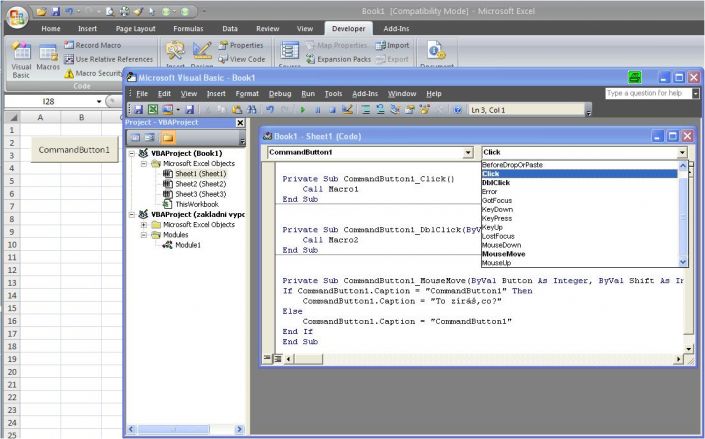Toggle Use Relative References
Screen dimensions: 705x439
(x=108, y=59)
